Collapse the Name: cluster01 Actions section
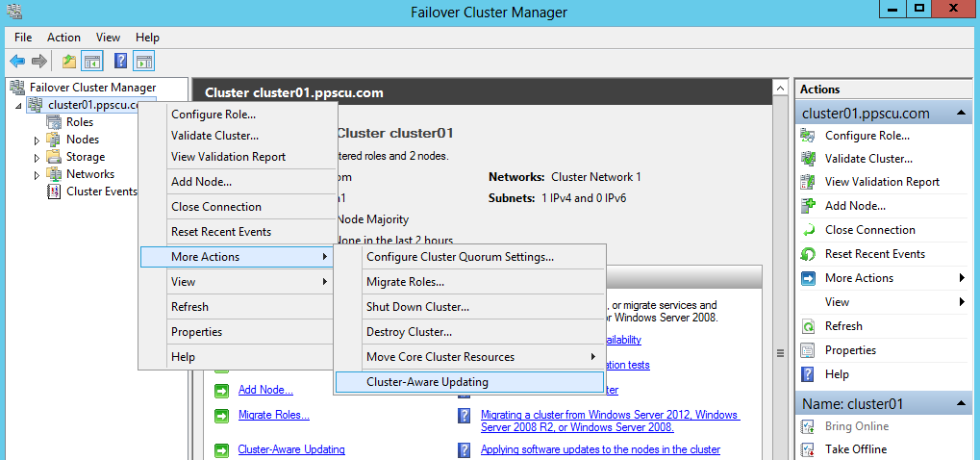 961,404
